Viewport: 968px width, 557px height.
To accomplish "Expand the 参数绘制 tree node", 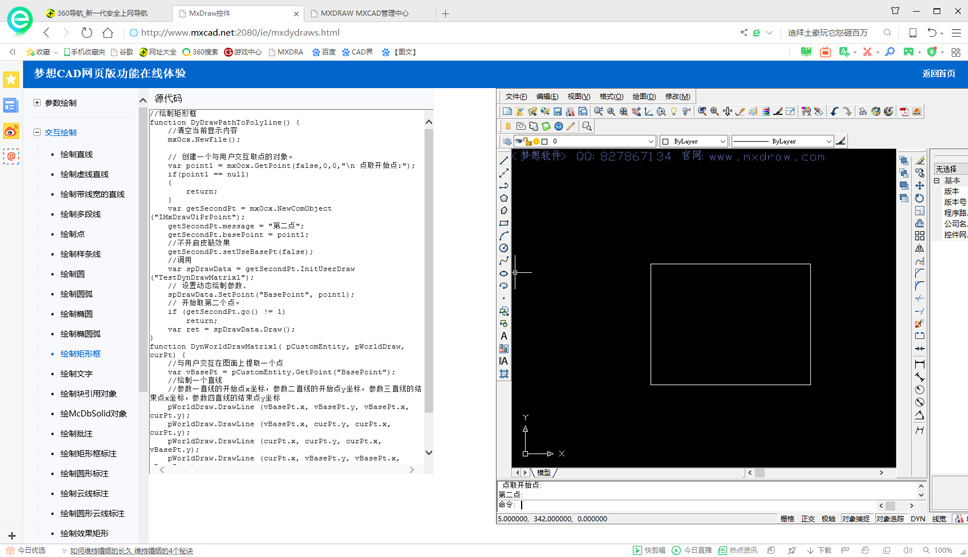I will 37,103.
